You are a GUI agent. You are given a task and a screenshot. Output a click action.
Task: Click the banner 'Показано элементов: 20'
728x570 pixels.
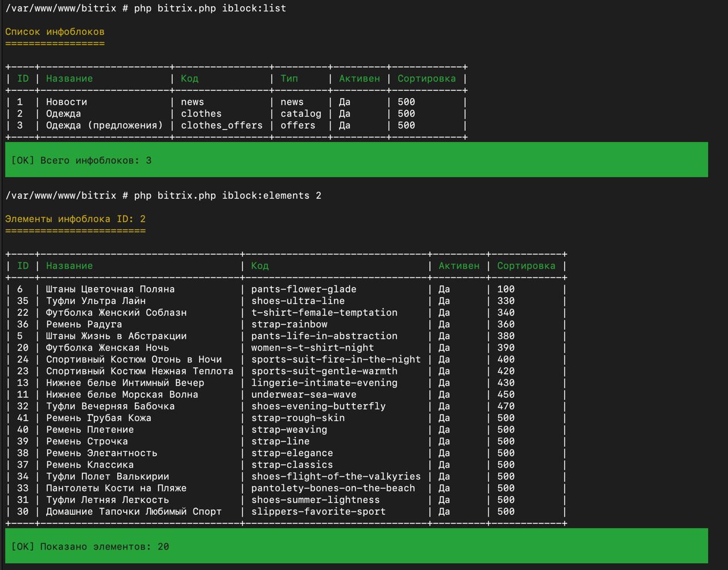coord(88,546)
